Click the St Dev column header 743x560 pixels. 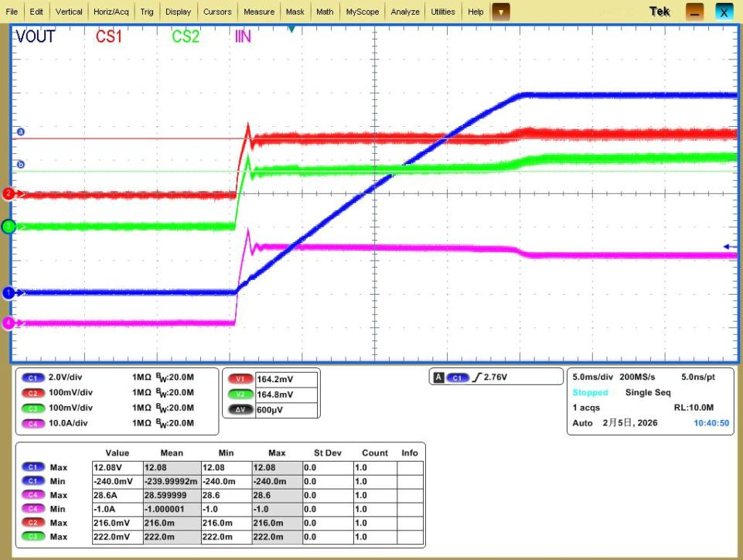pos(328,452)
